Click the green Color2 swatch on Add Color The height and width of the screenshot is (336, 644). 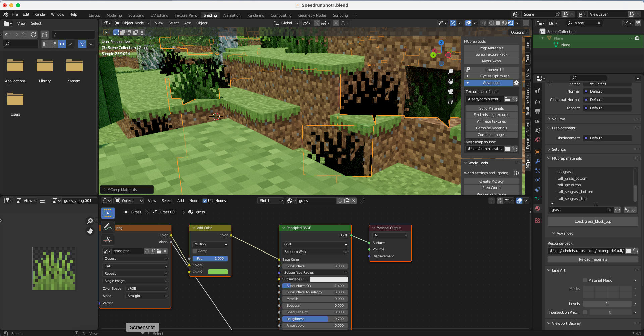pyautogui.click(x=218, y=272)
